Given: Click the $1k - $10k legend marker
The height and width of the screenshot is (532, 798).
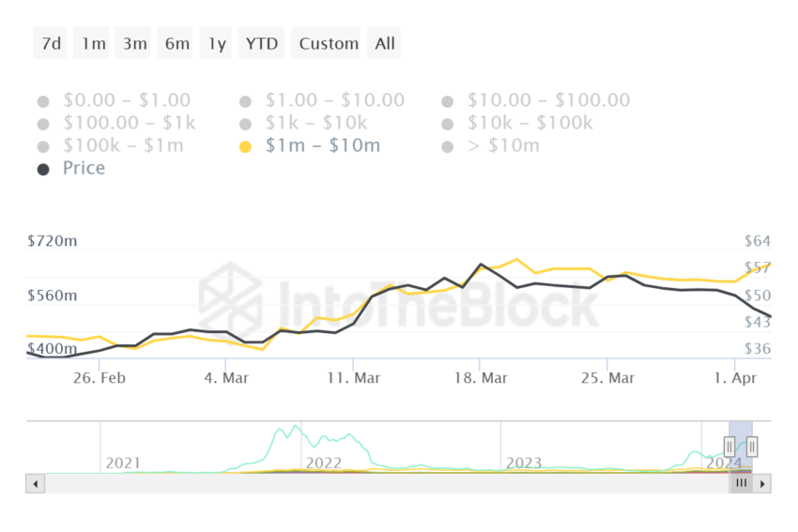Looking at the screenshot, I should (x=246, y=124).
